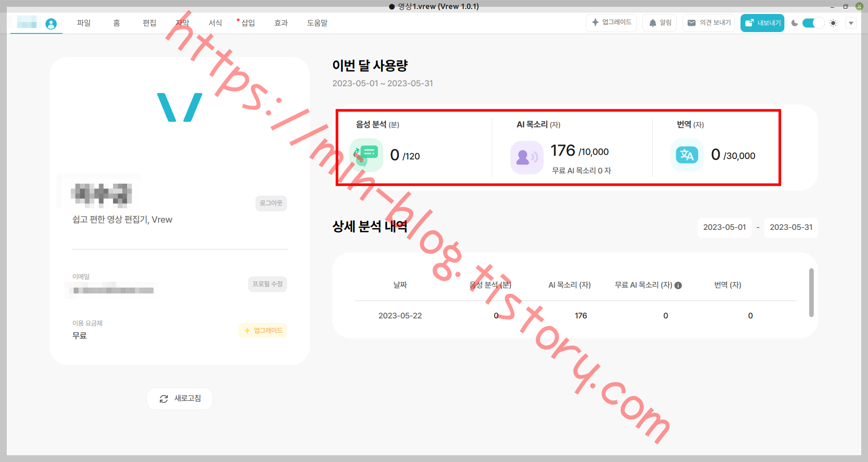Set start date field 2023-05-01
Viewport: 868px width, 462px height.
coord(724,227)
